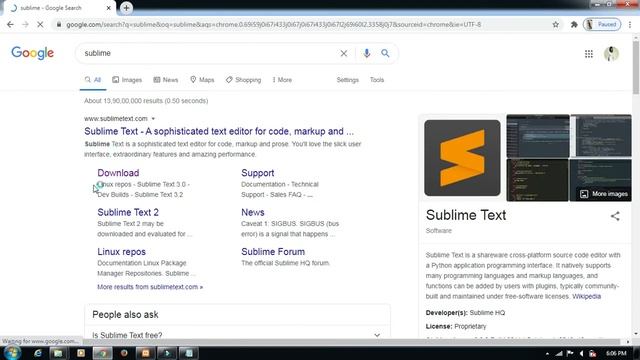
Task: Open the More search categories menu
Action: click(x=282, y=80)
